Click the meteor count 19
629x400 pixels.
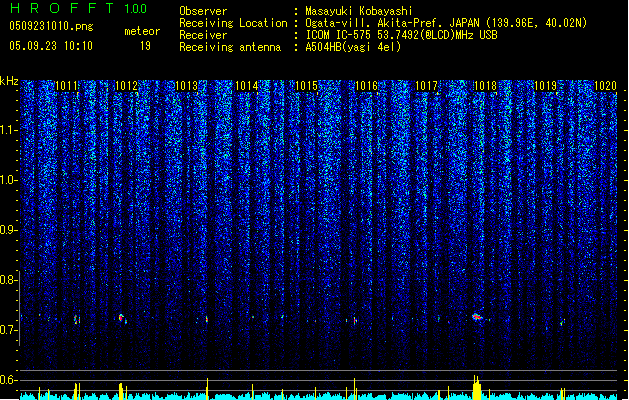145,46
